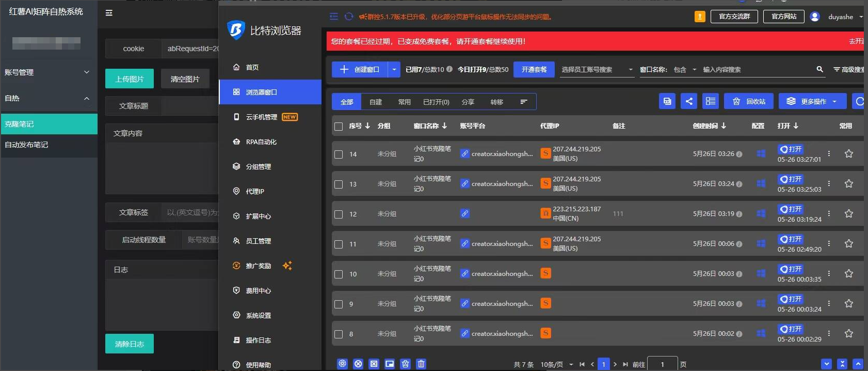Tick the checkbox for row 12
Viewport: 868px width, 371px height.
(339, 214)
